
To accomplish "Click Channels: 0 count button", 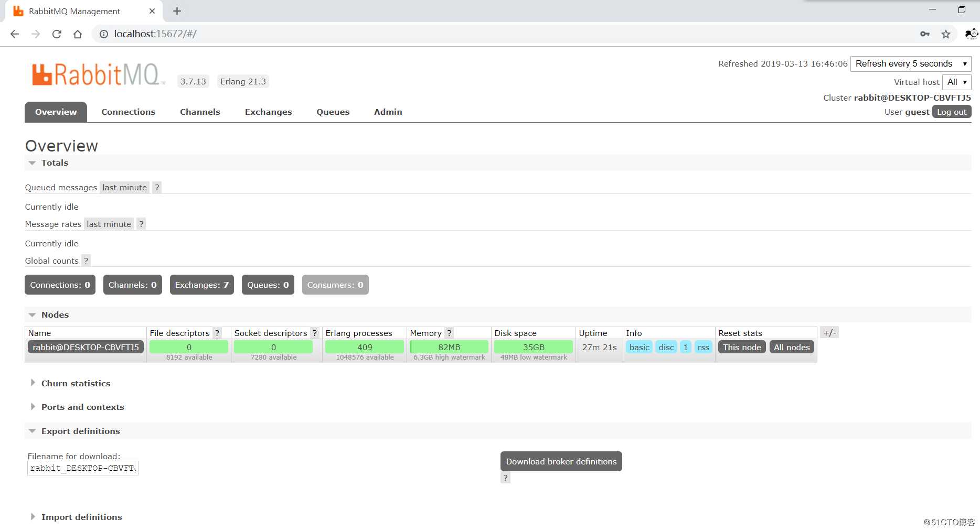I will pos(132,285).
